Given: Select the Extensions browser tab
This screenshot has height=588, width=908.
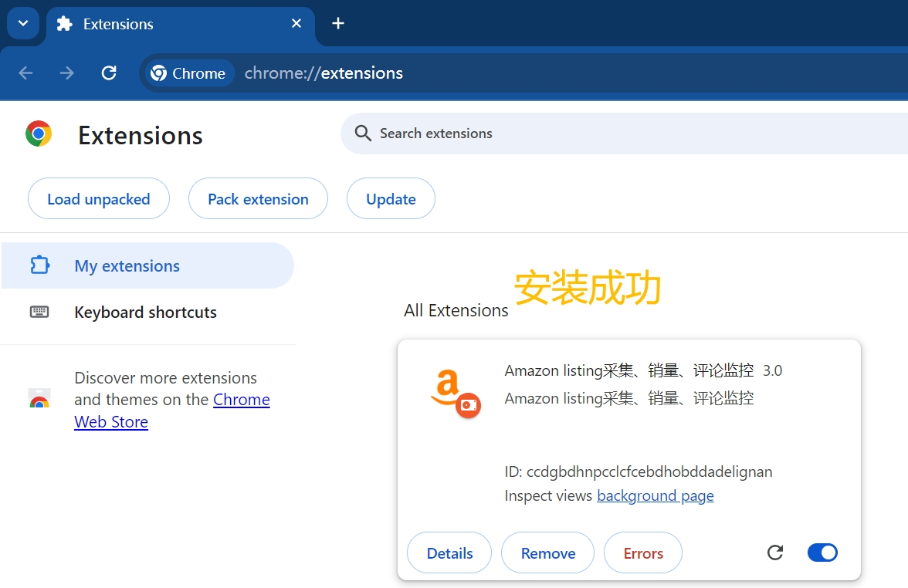Looking at the screenshot, I should coord(180,25).
